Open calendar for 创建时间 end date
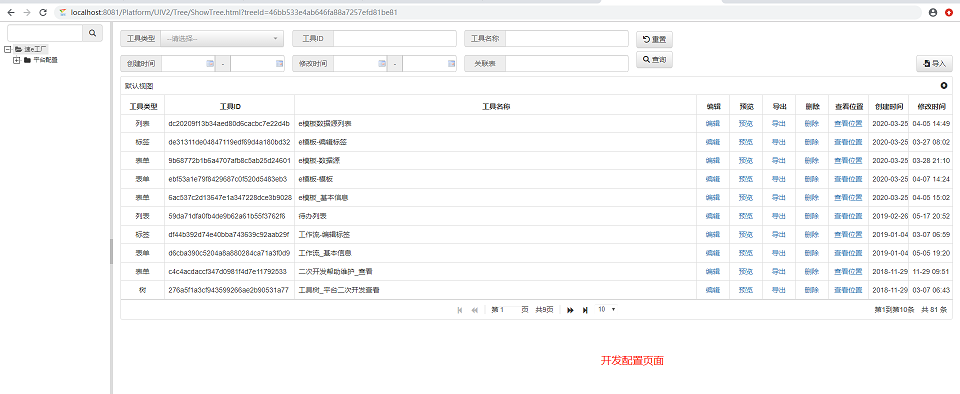The image size is (960, 394). pos(280,64)
